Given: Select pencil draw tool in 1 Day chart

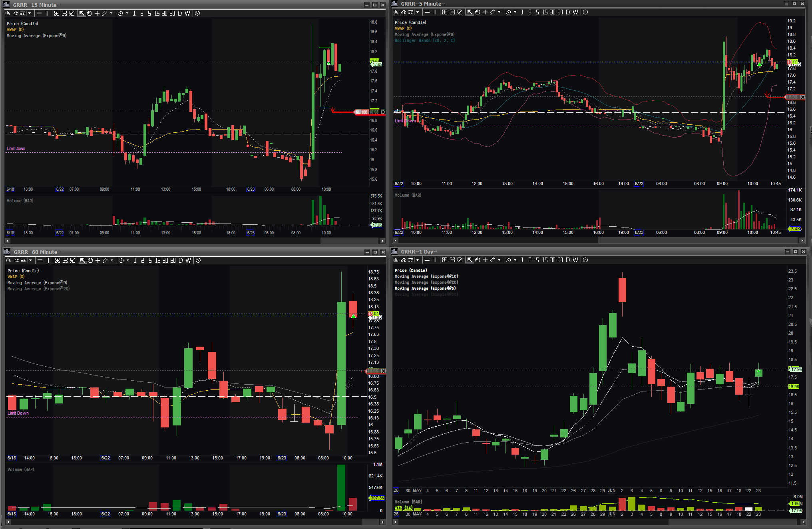Looking at the screenshot, I should 492,260.
